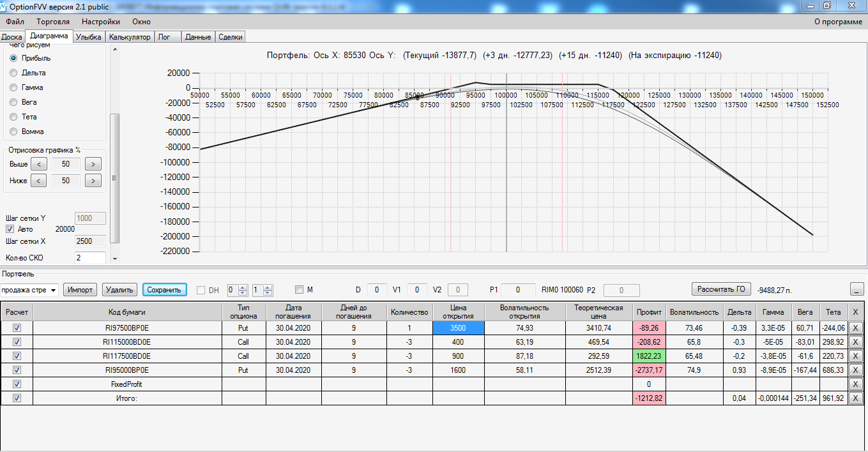Delete the FixedProfit row with X
The image size is (868, 452).
[856, 384]
